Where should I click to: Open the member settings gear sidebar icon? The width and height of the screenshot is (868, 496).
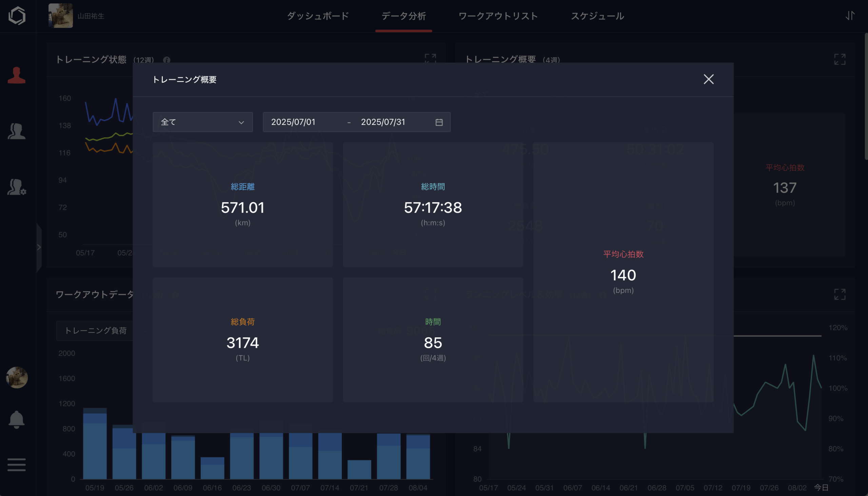click(x=16, y=187)
